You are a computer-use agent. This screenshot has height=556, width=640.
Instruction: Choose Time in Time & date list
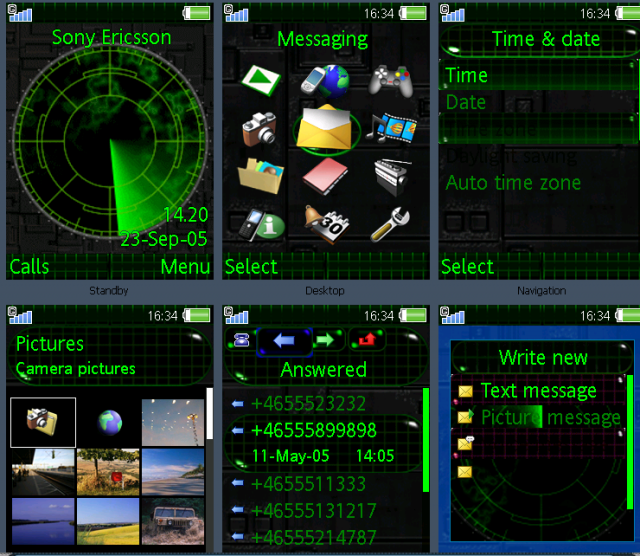(539, 75)
